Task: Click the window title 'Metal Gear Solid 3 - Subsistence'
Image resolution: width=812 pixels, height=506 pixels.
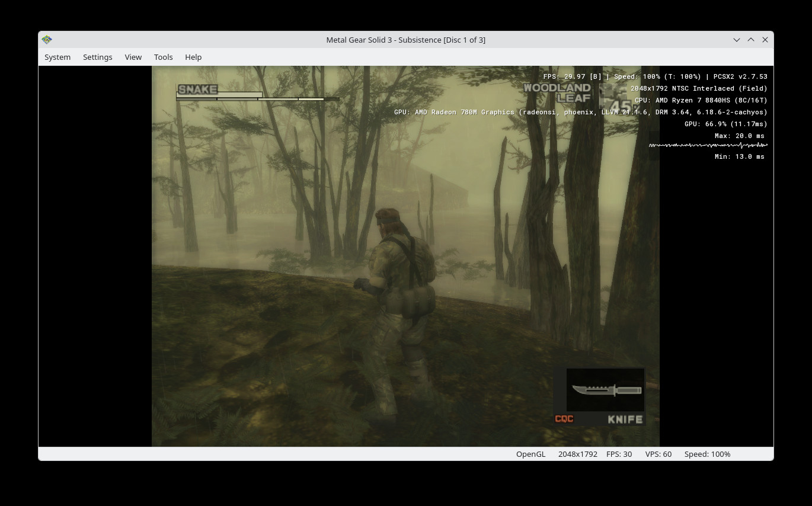Action: [x=406, y=40]
